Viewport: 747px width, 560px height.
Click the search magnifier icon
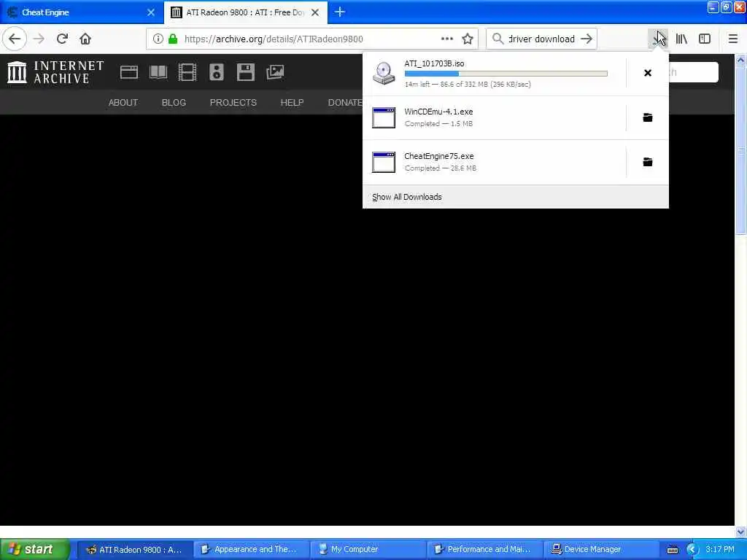click(498, 39)
